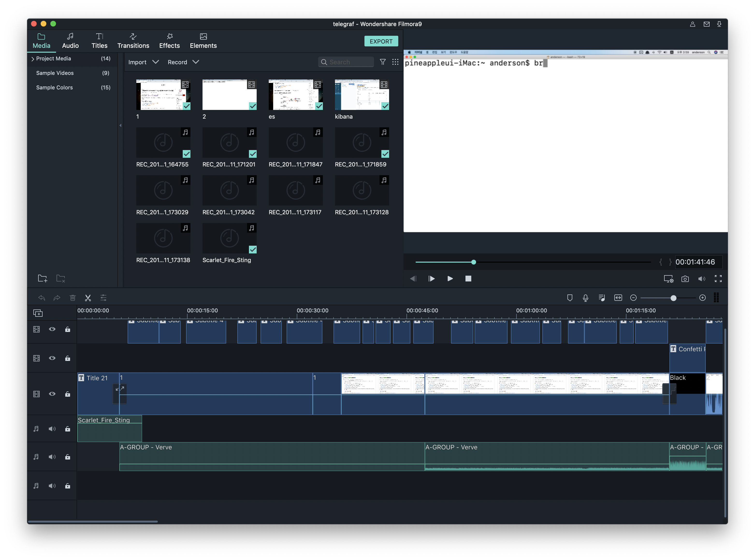Switch to the Transitions tab
Image resolution: width=755 pixels, height=560 pixels.
pyautogui.click(x=133, y=41)
